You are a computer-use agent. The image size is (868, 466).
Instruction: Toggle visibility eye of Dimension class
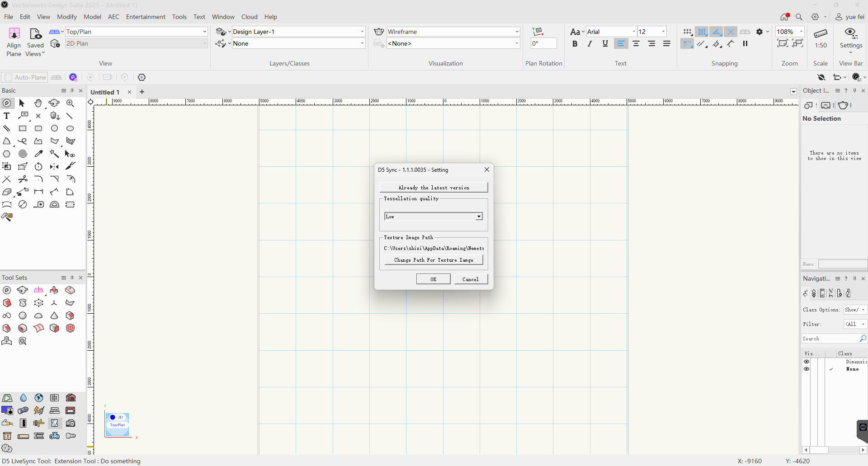(807, 362)
